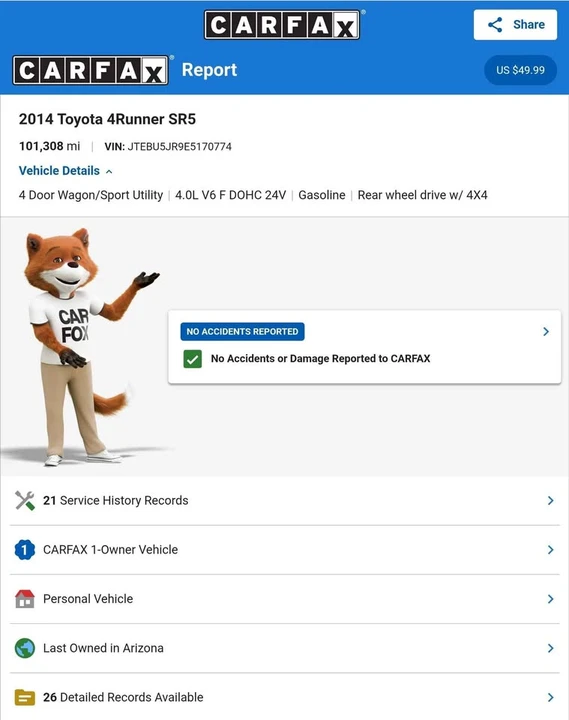Expand the Detailed Records Available row arrow
Screen dimensions: 569x720
[x=551, y=698]
